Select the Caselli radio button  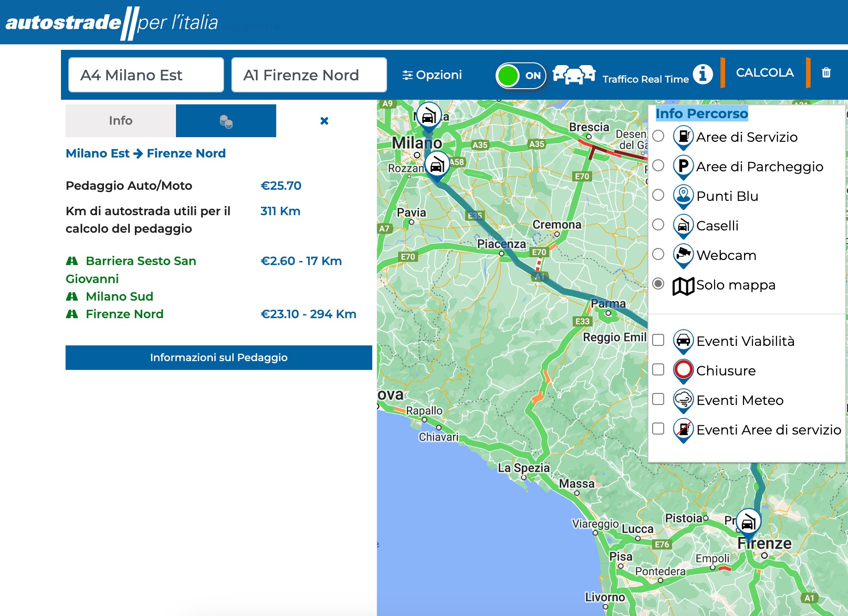click(x=658, y=225)
